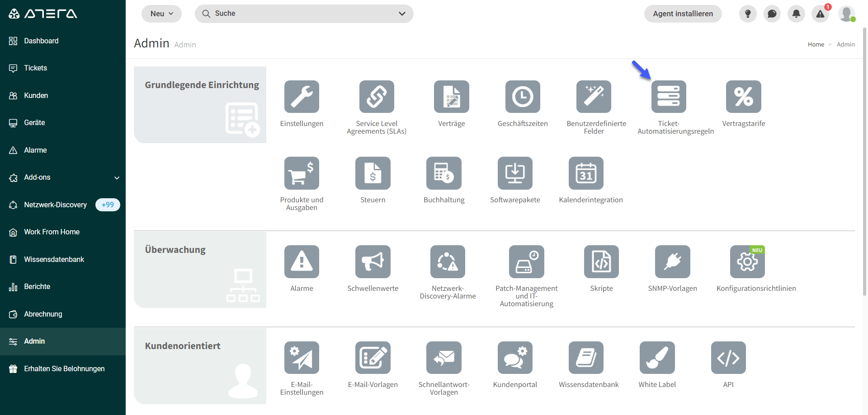This screenshot has width=868, height=415.
Task: Open Benutzerdefinierte Felder magic wand icon
Action: (594, 97)
